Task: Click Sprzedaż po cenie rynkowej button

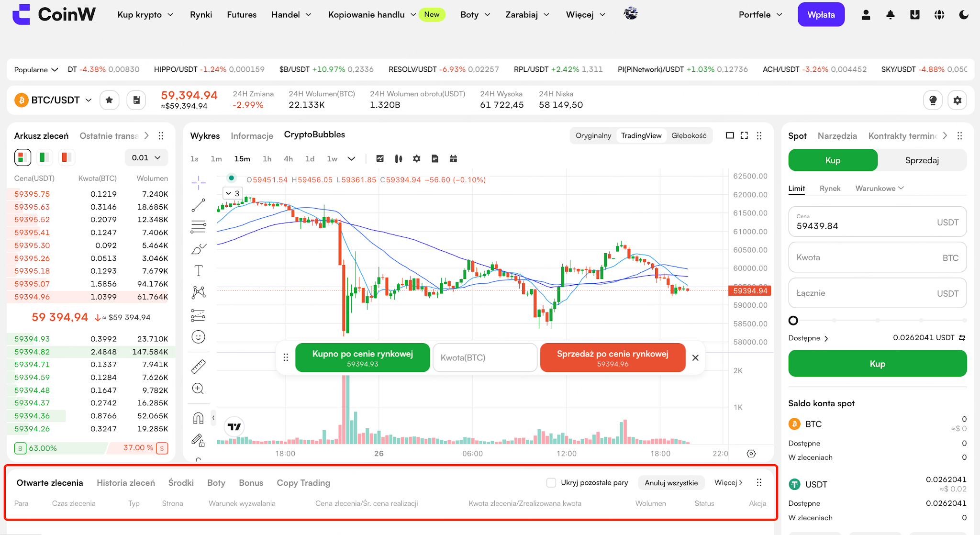Action: click(x=612, y=357)
